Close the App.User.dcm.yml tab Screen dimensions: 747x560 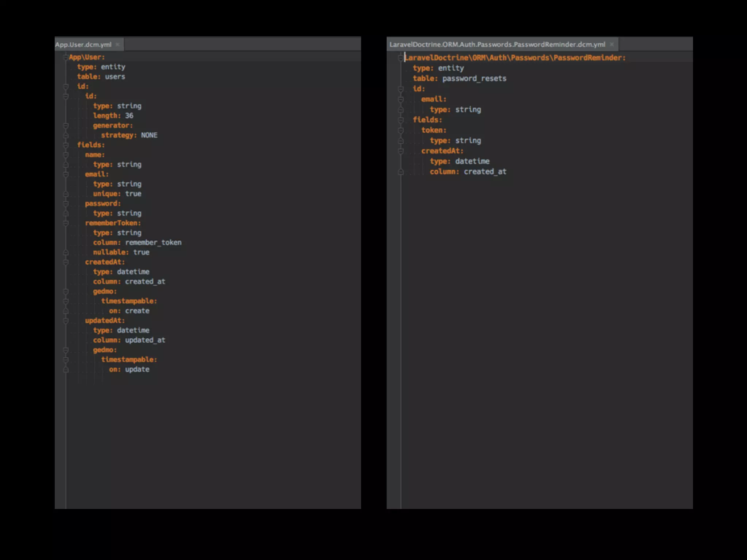tap(117, 44)
